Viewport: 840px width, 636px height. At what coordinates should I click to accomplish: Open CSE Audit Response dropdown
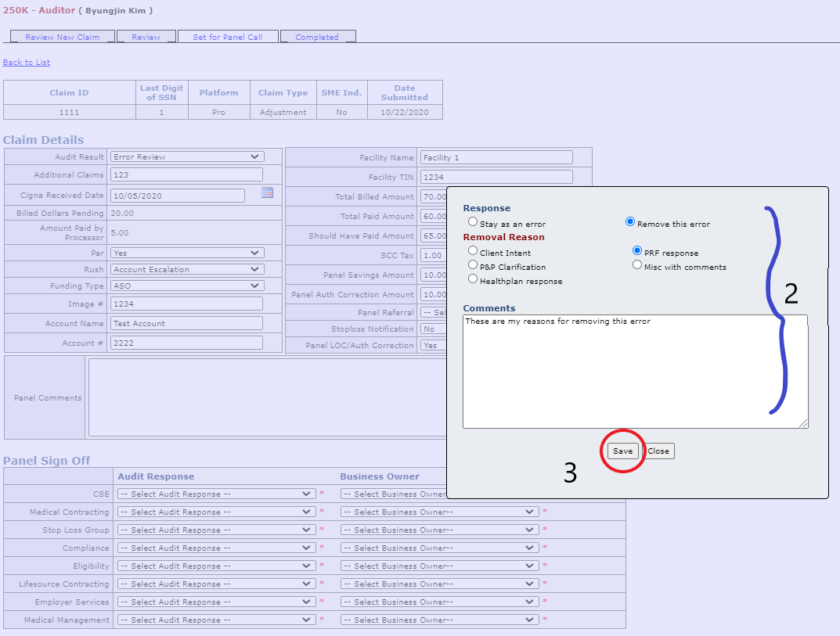216,494
